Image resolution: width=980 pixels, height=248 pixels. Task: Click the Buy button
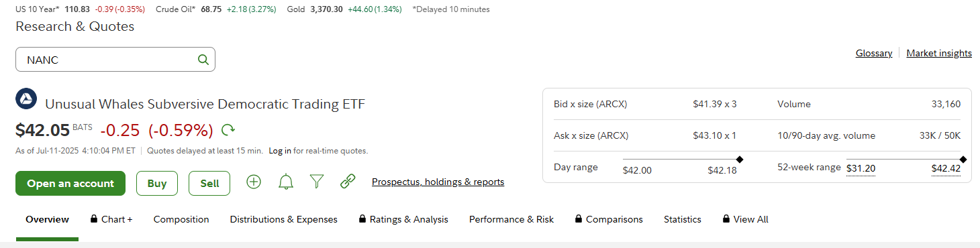click(x=157, y=183)
